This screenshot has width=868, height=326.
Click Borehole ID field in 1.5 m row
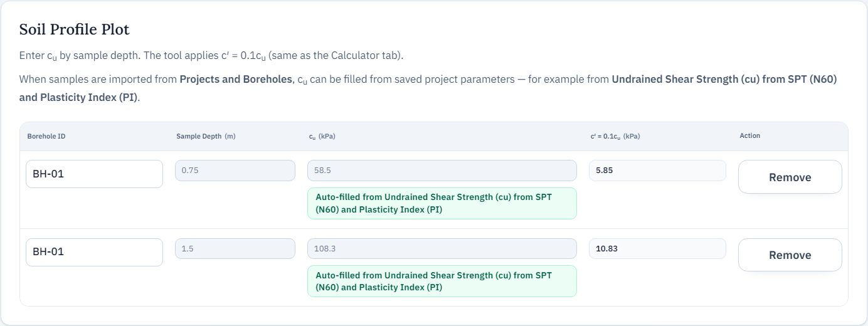point(94,252)
